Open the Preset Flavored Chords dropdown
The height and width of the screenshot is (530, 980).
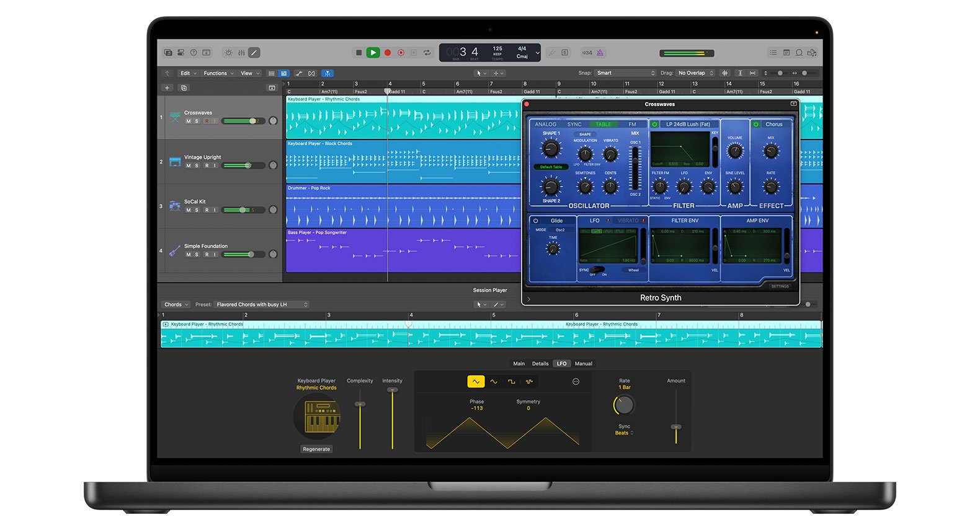(261, 304)
